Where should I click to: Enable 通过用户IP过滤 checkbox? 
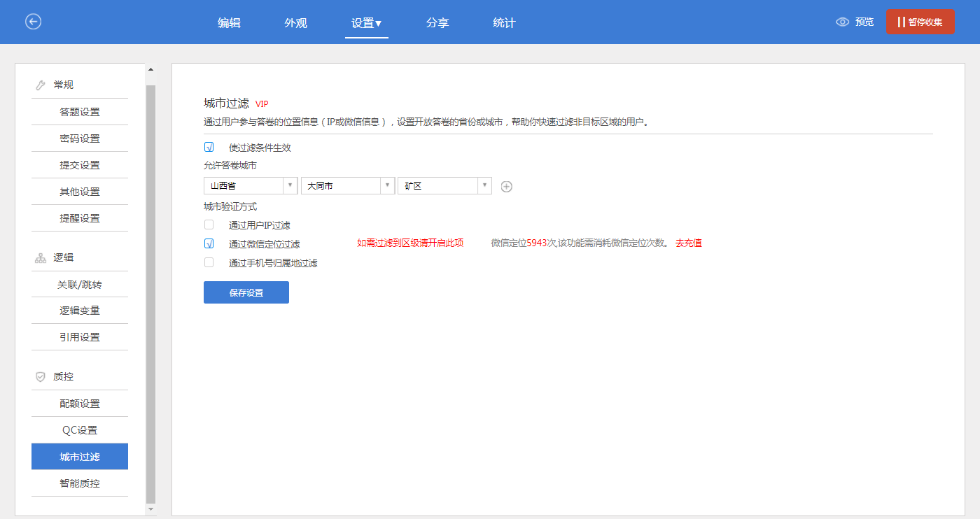209,225
